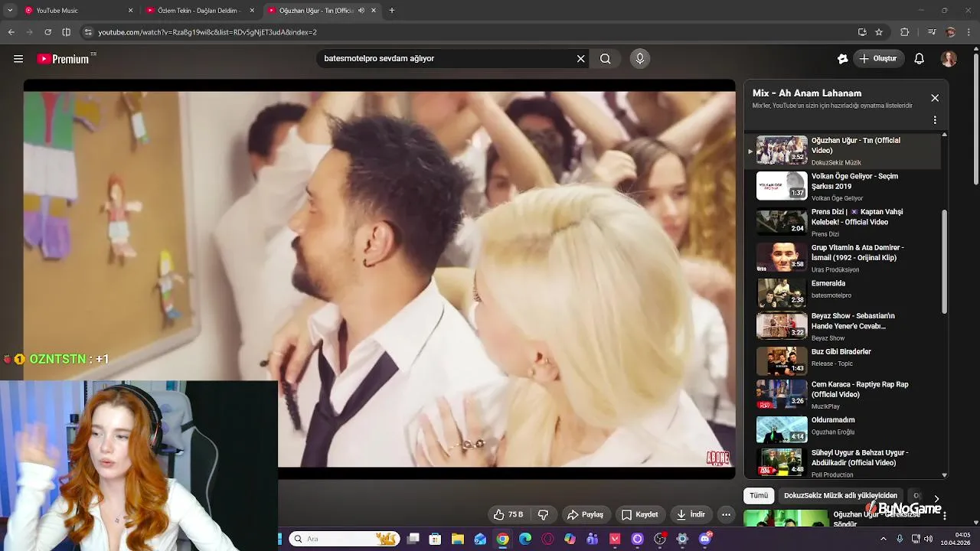Open the YouTube account avatar menu
This screenshot has width=980, height=551.
pyautogui.click(x=949, y=59)
